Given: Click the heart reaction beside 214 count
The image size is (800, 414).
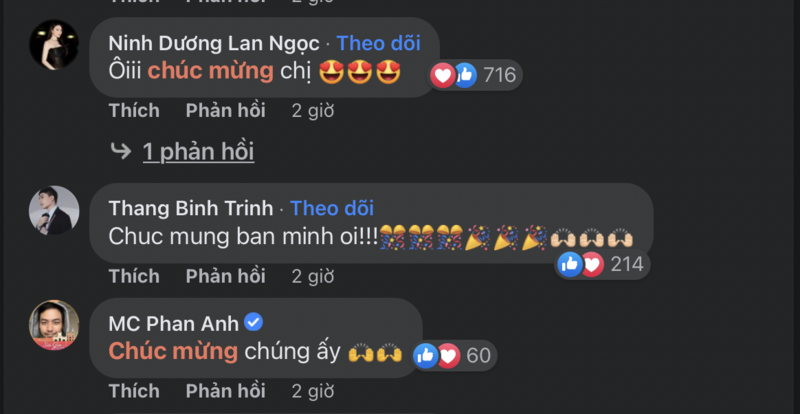Looking at the screenshot, I should coord(592,264).
